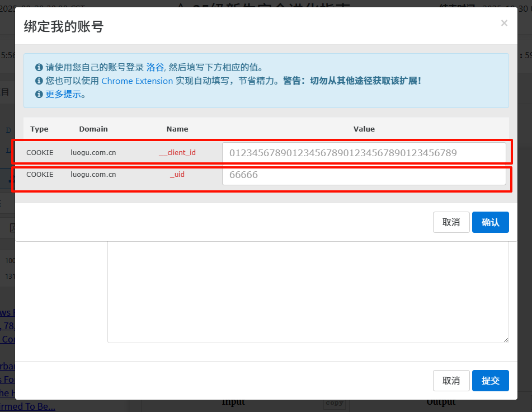Screen dimensions: 532x412
Task: Click the Type column header
Action: tap(39, 129)
